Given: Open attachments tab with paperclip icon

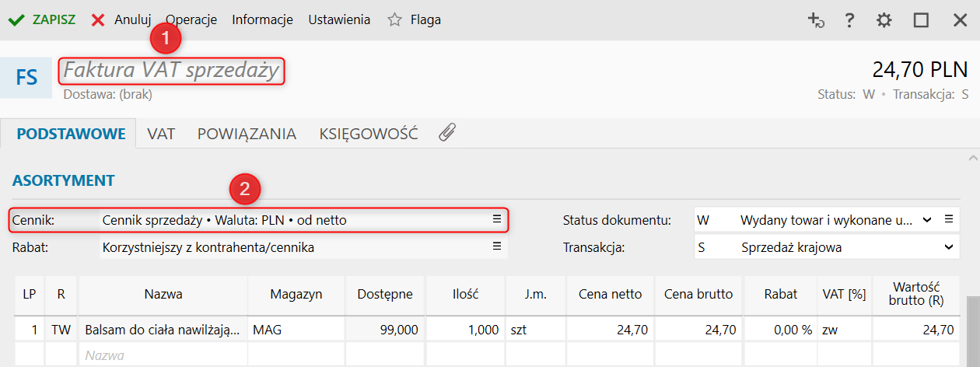Looking at the screenshot, I should [446, 133].
